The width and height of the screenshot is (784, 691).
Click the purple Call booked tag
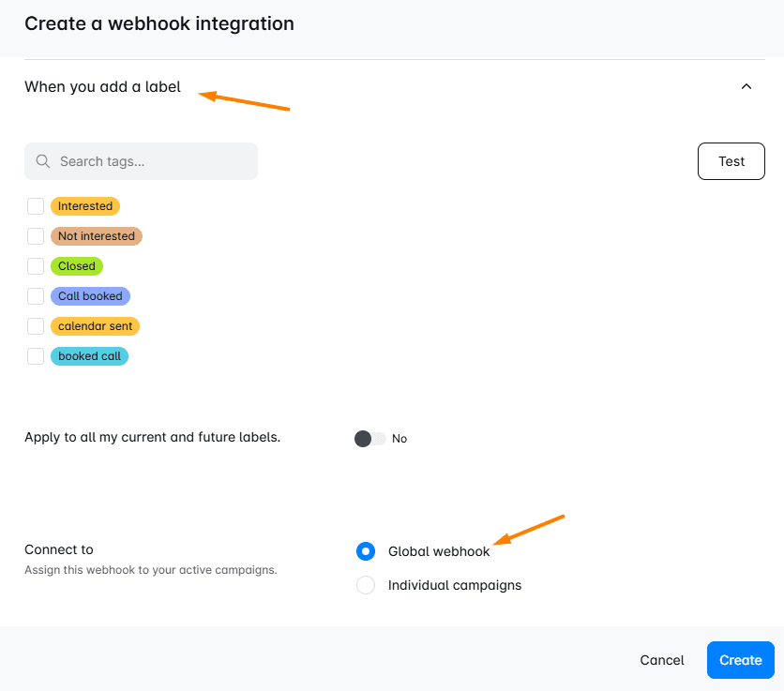click(90, 296)
